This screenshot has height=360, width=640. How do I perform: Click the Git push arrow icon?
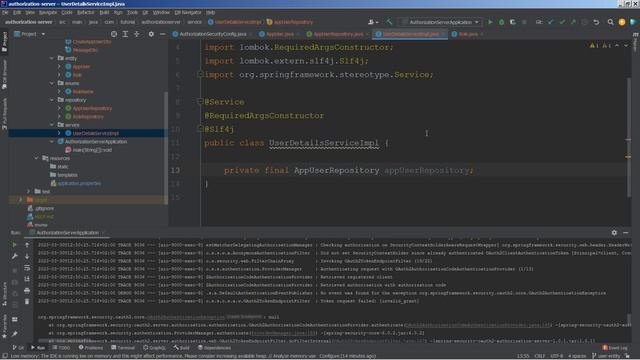[573, 22]
